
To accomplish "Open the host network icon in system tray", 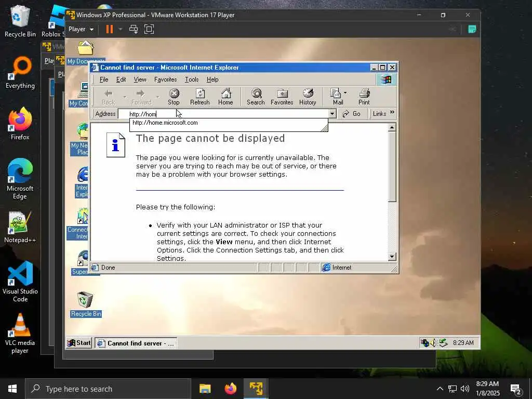I will tap(453, 389).
